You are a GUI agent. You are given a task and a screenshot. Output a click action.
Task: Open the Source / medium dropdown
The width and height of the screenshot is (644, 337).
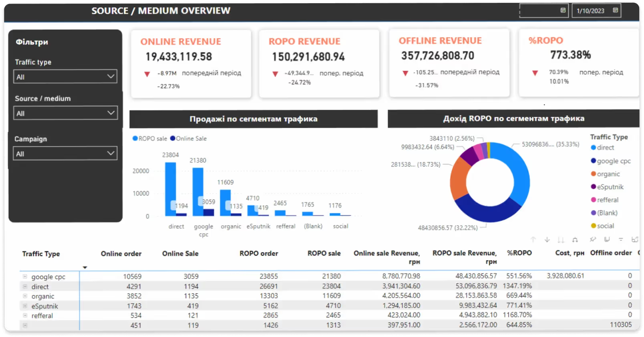[x=65, y=113]
